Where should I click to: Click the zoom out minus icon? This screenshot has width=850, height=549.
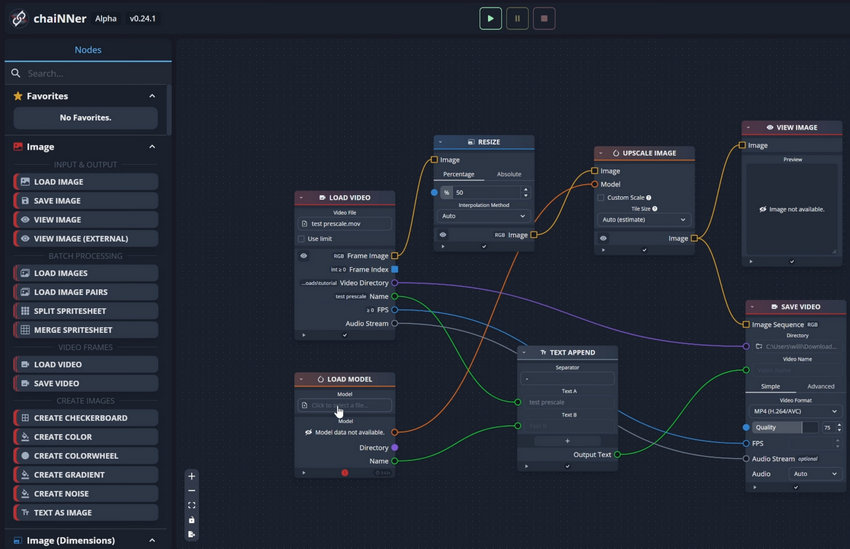pos(192,491)
